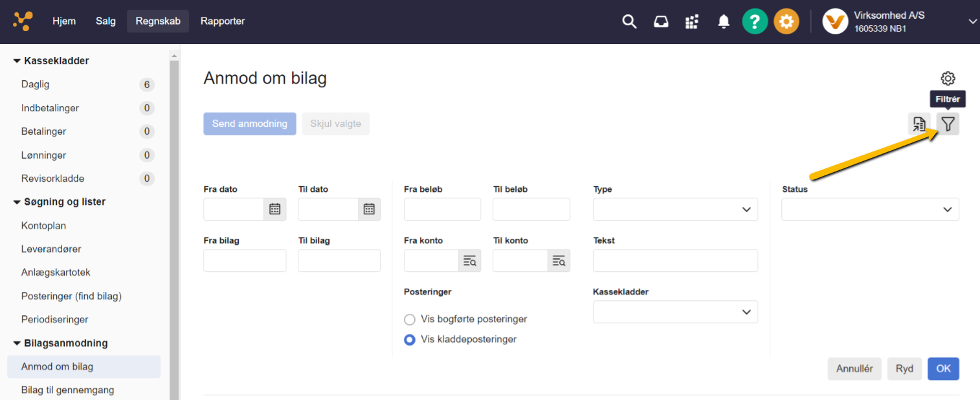
Task: Click the export-to-Excel icon beside the filter
Action: 919,124
